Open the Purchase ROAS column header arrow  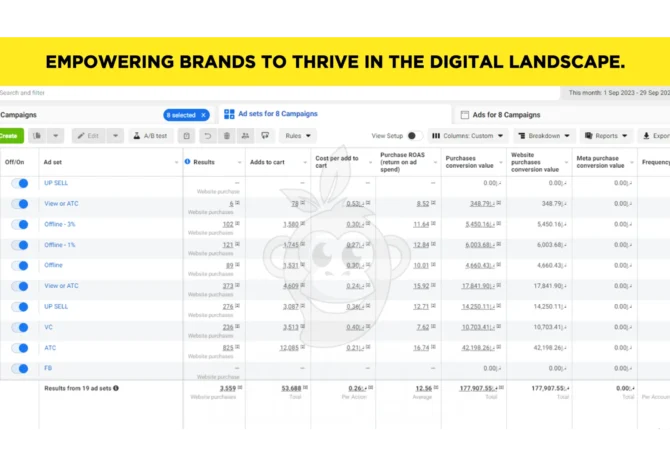pyautogui.click(x=435, y=162)
